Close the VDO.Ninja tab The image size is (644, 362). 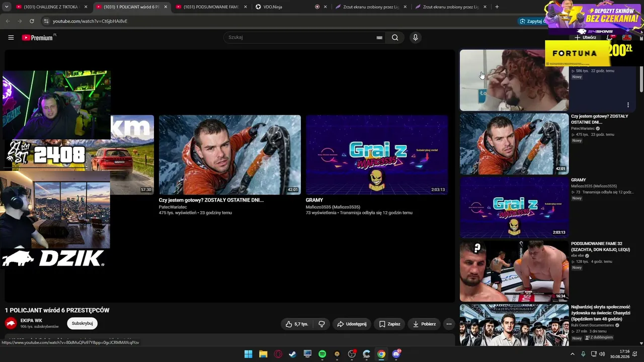[x=325, y=7]
